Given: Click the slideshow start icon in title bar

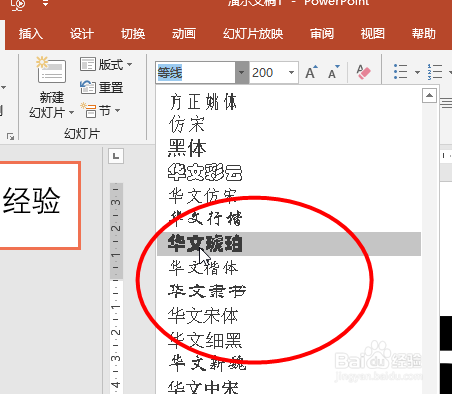Looking at the screenshot, I should point(18,4).
